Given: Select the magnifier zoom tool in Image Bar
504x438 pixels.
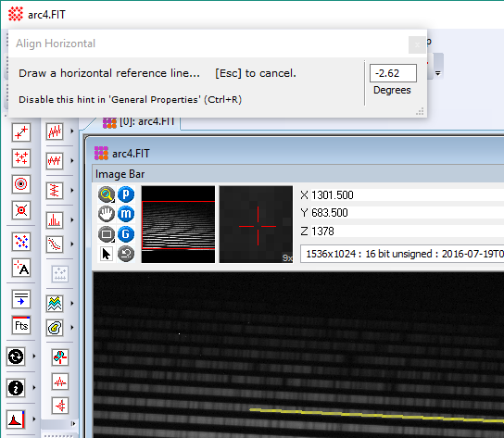Looking at the screenshot, I should click(107, 194).
